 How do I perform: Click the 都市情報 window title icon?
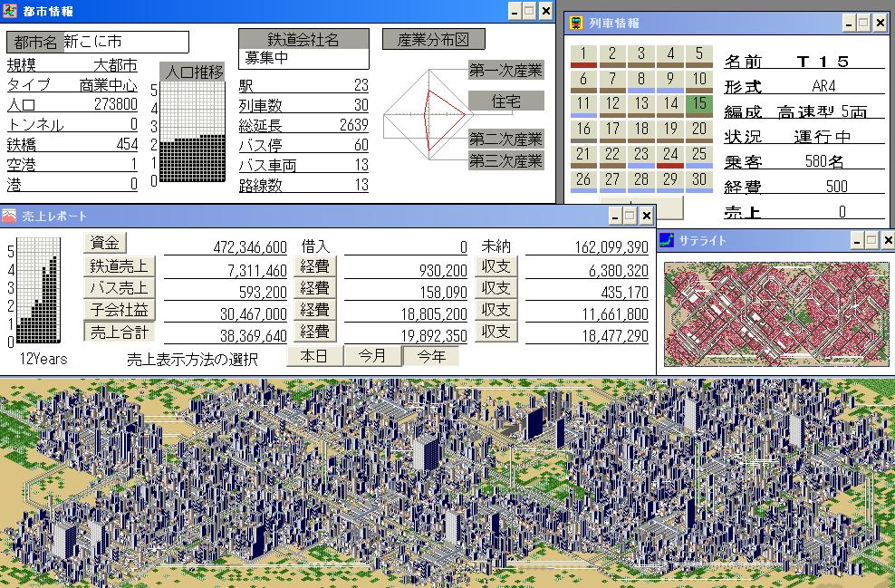pyautogui.click(x=10, y=10)
